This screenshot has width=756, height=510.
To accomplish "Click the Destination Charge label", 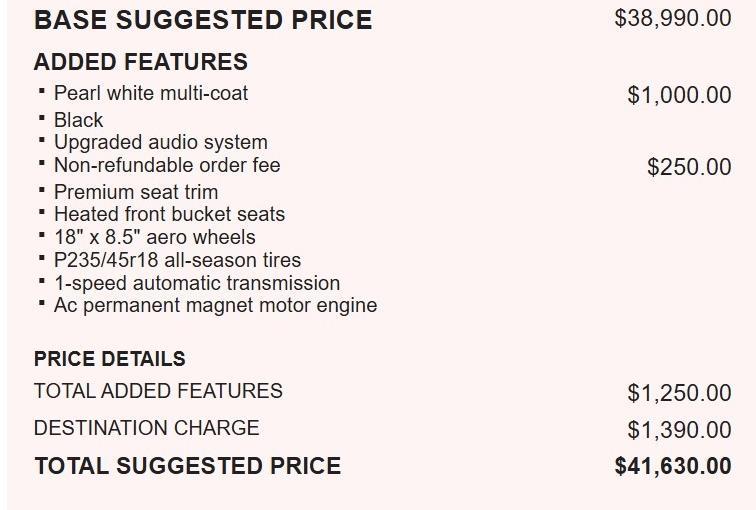I will (147, 428).
